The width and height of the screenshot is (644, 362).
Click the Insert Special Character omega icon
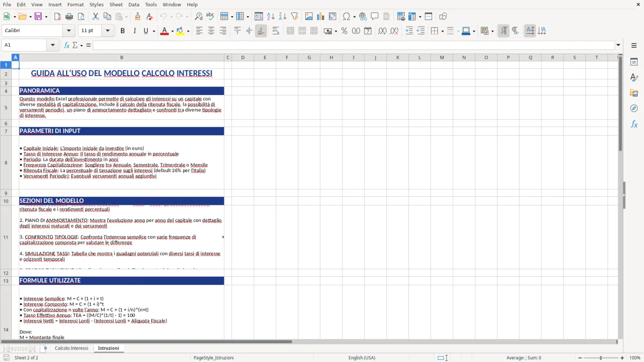pos(346,17)
